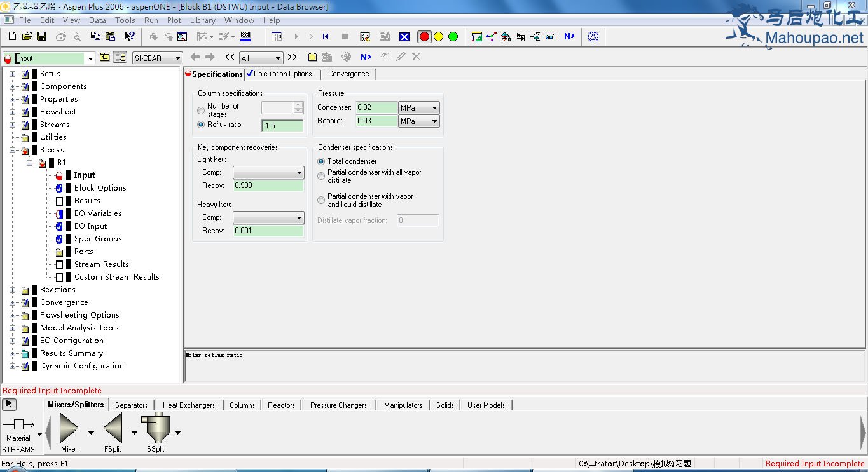Click the What's This help icon
The image size is (868, 472).
tap(129, 37)
